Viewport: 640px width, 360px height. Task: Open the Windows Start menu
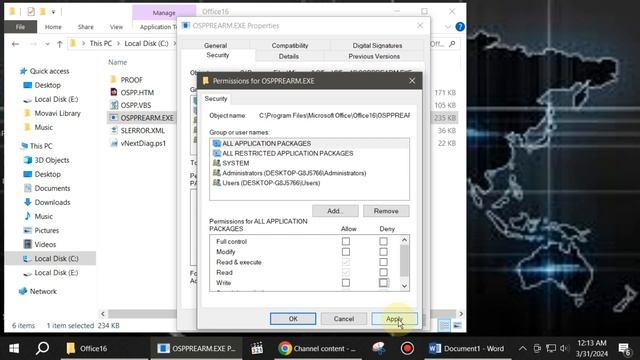coord(14,348)
